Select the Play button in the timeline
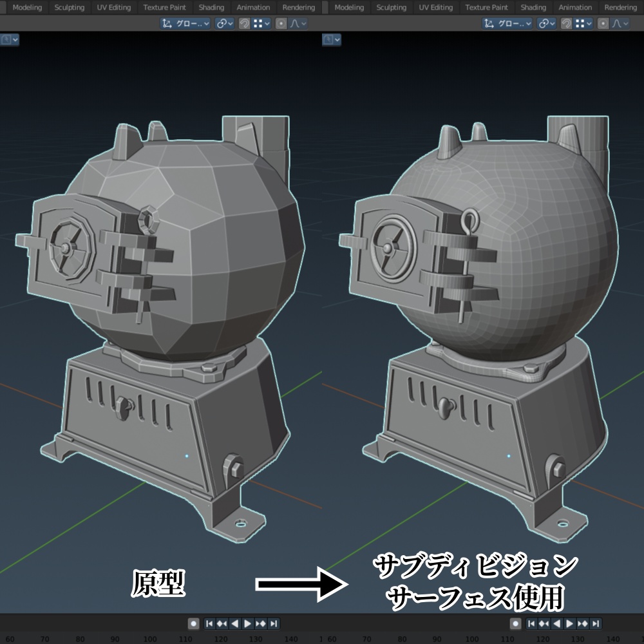 tap(247, 625)
